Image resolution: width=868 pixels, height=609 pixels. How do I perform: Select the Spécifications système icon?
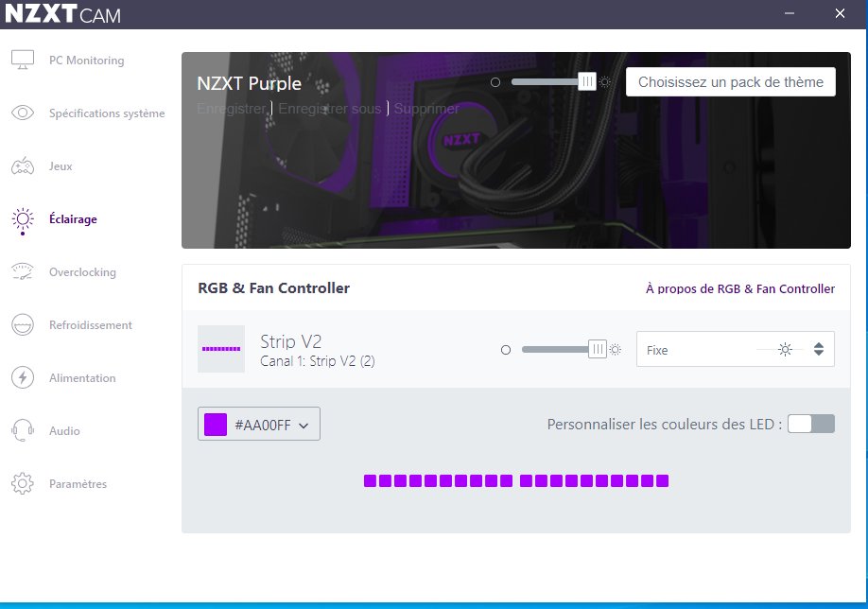24,113
